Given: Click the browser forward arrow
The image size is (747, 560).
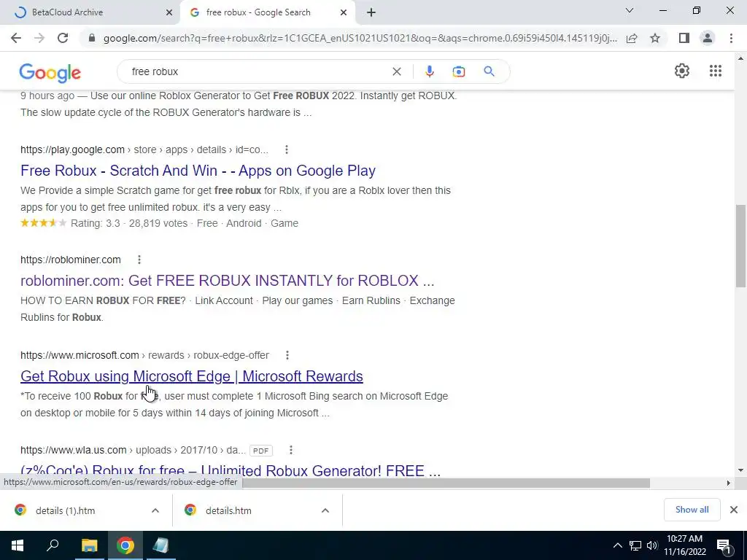Looking at the screenshot, I should click(x=39, y=38).
